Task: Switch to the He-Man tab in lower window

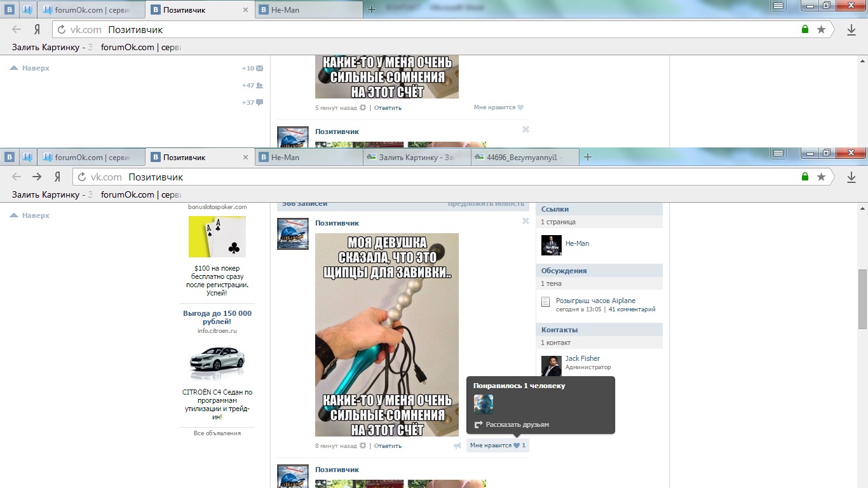Action: click(x=308, y=157)
